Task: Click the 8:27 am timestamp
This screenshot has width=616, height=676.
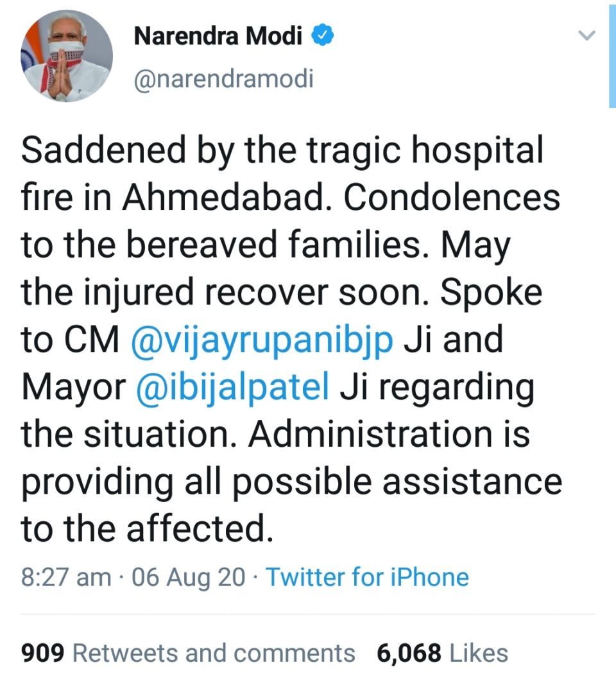Action: pyautogui.click(x=66, y=577)
